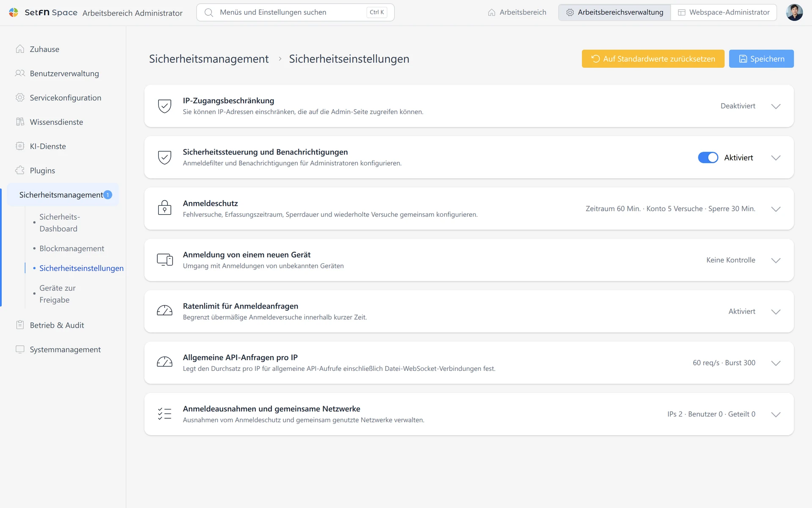Click the Servicekonfiguration gear icon
The height and width of the screenshot is (508, 812).
(20, 97)
